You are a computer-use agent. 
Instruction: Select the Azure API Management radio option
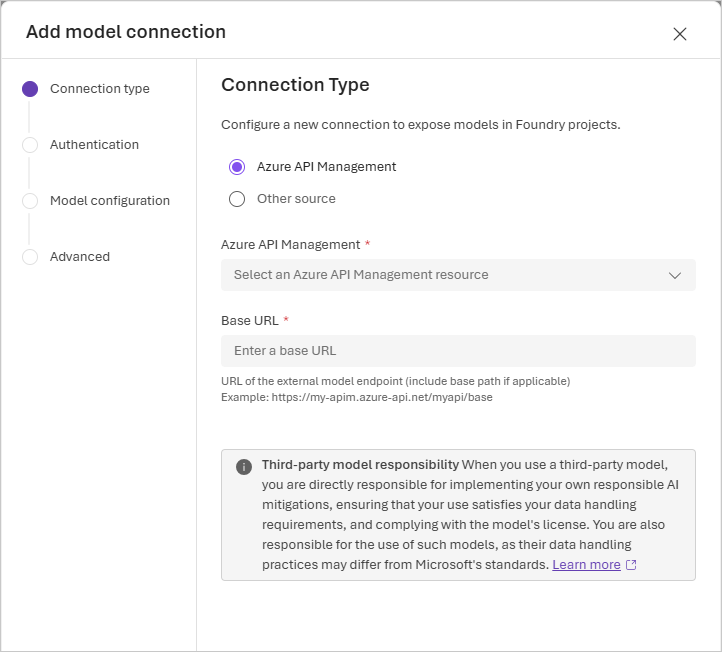point(237,167)
